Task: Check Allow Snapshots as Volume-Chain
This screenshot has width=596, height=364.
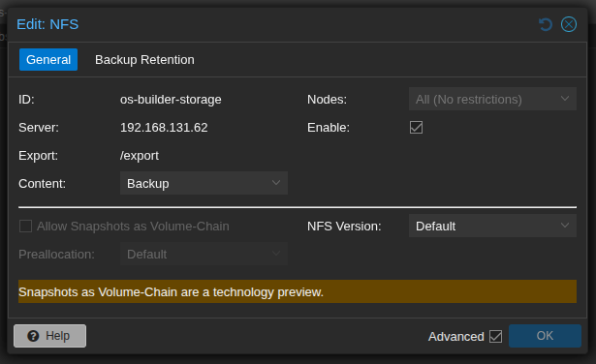Action: 25,227
